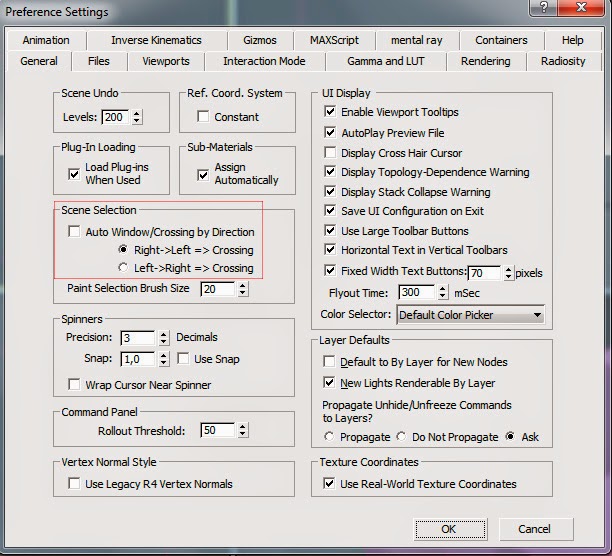Enable Display Cross Hair Cursor
The width and height of the screenshot is (612, 556).
pos(330,152)
